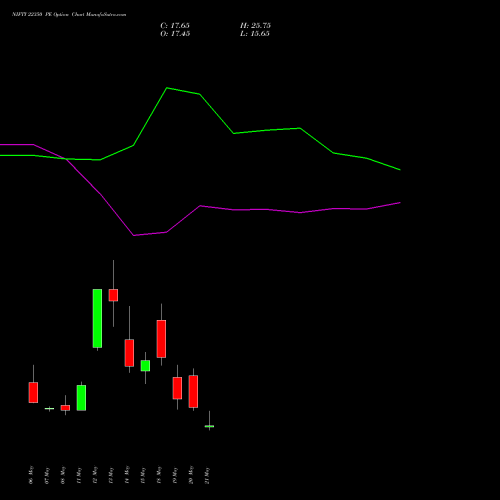Select the small red candle for 08 May

[65, 408]
